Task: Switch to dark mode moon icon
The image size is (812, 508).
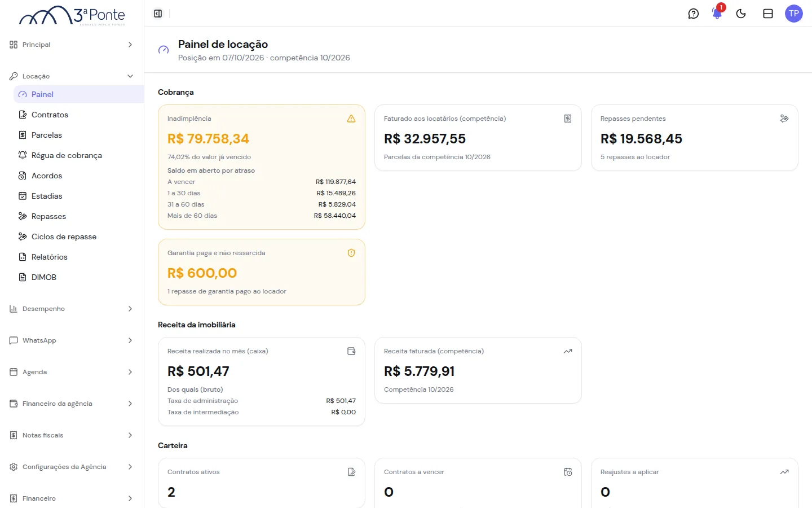Action: [x=741, y=14]
